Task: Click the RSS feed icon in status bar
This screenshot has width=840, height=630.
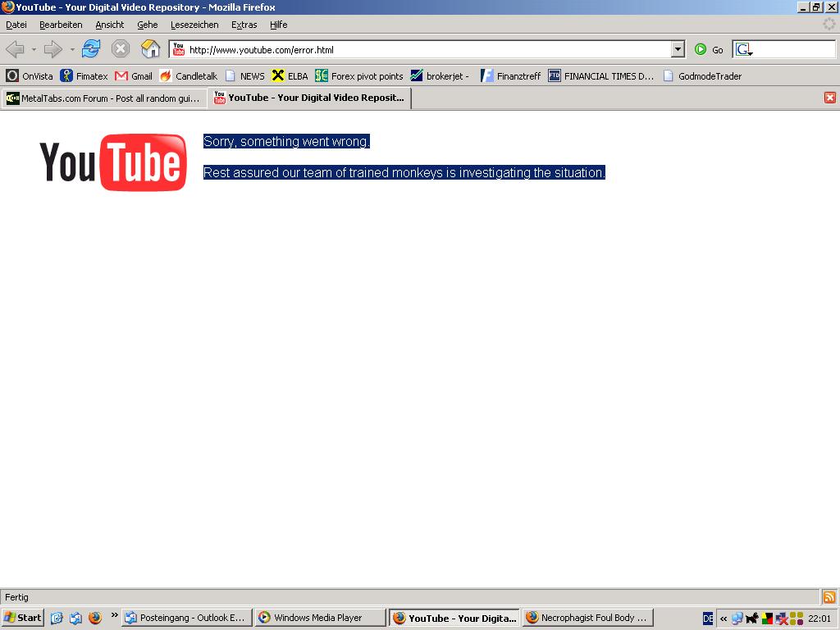Action: point(829,597)
